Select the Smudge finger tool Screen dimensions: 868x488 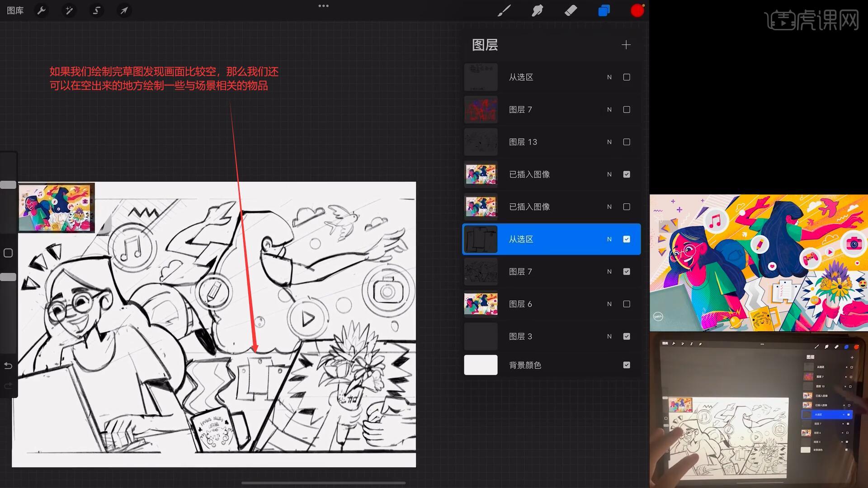(x=537, y=10)
